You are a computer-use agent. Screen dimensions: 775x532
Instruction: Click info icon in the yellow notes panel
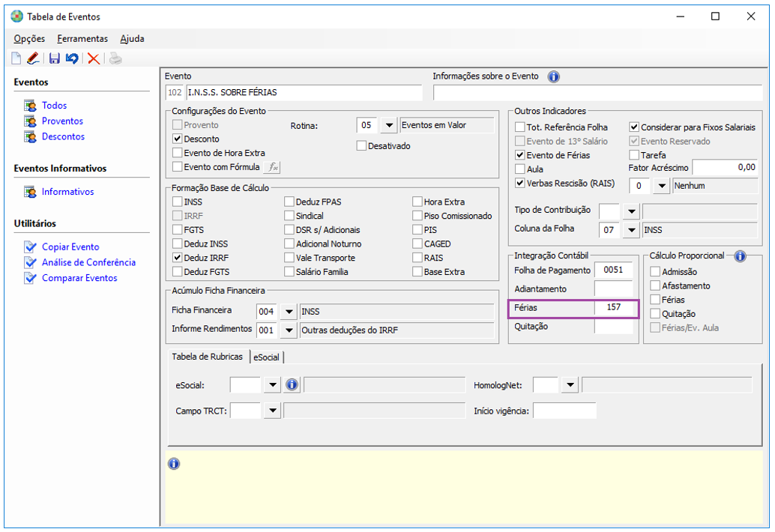coord(173,463)
